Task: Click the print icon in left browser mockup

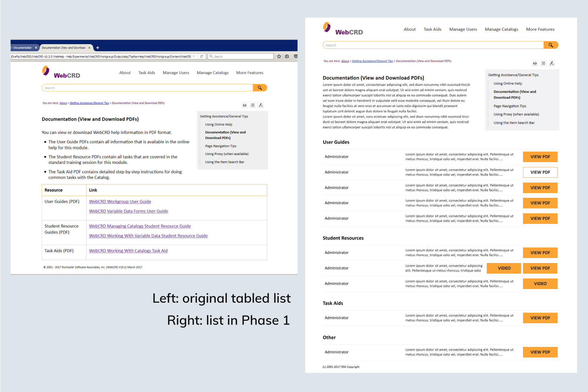Action: click(x=245, y=105)
